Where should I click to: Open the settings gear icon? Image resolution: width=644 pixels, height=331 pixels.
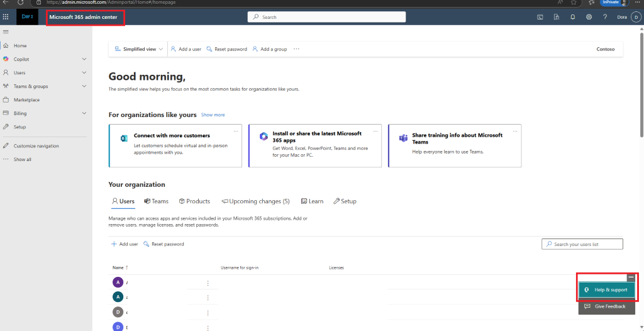589,17
